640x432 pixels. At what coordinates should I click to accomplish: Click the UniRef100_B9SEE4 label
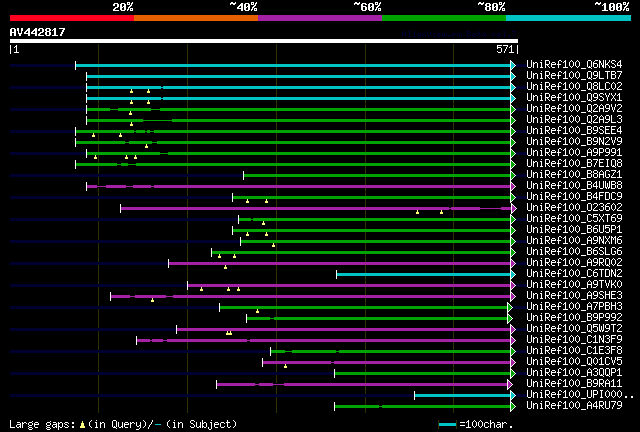574,131
